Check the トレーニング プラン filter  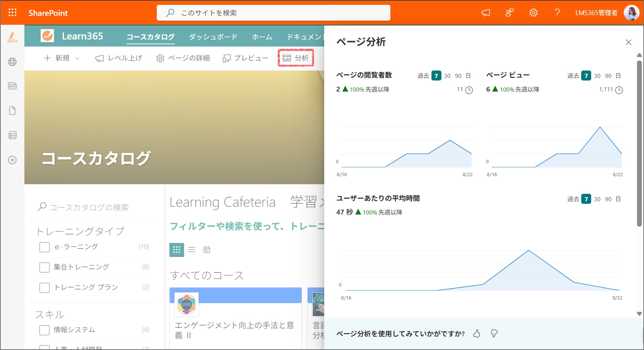(x=44, y=288)
